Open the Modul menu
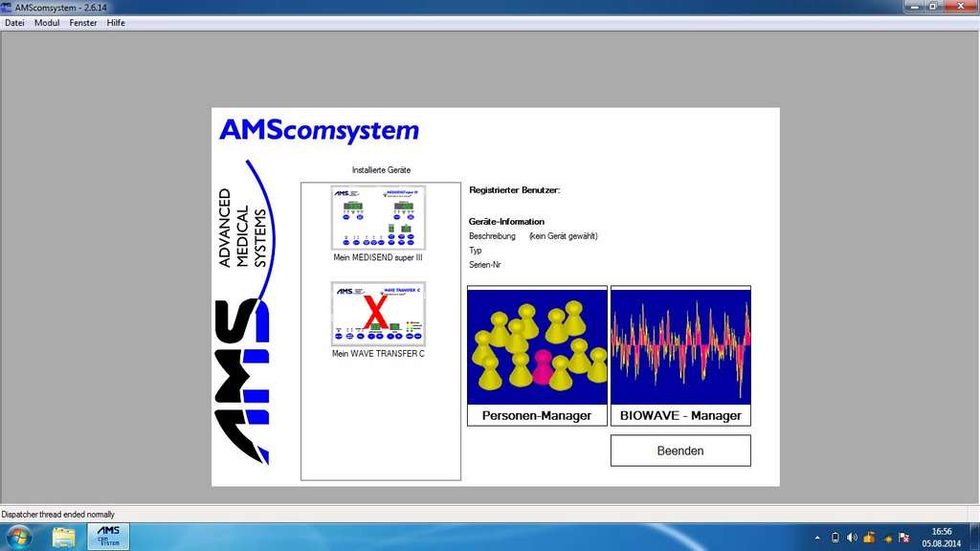The image size is (980, 551). (47, 23)
